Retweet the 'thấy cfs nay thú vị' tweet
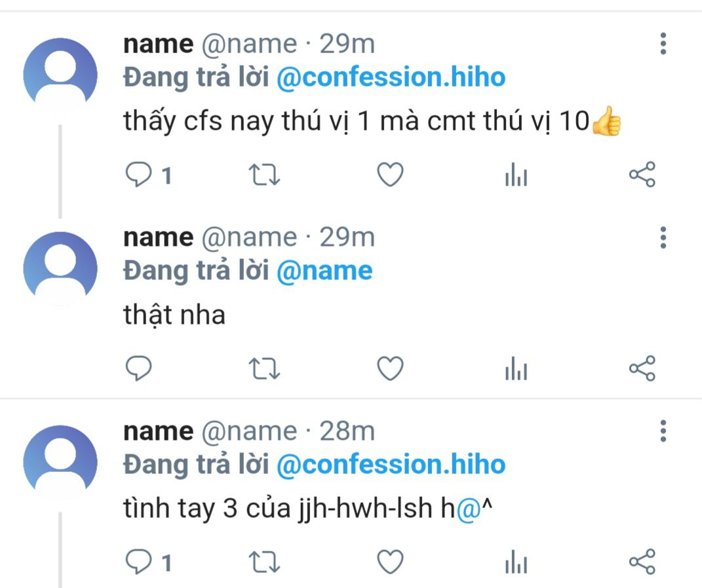 pyautogui.click(x=264, y=174)
